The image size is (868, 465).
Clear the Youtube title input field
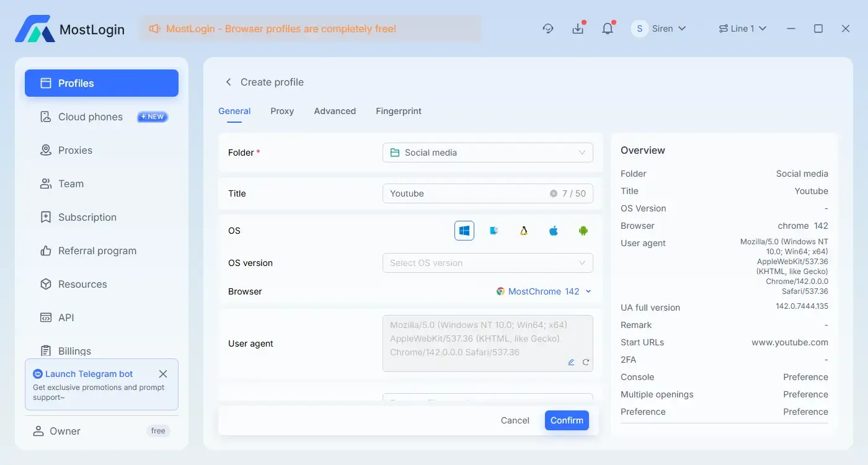tap(552, 193)
